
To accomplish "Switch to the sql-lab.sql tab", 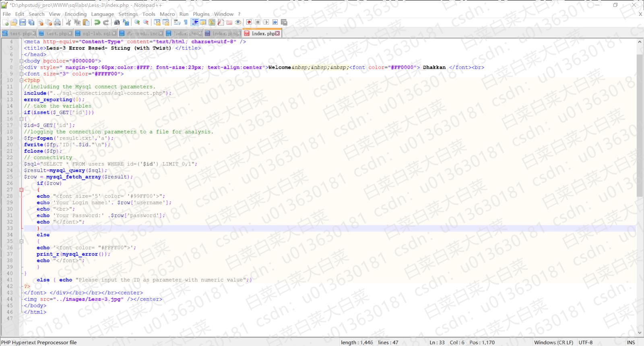I will coord(96,33).
